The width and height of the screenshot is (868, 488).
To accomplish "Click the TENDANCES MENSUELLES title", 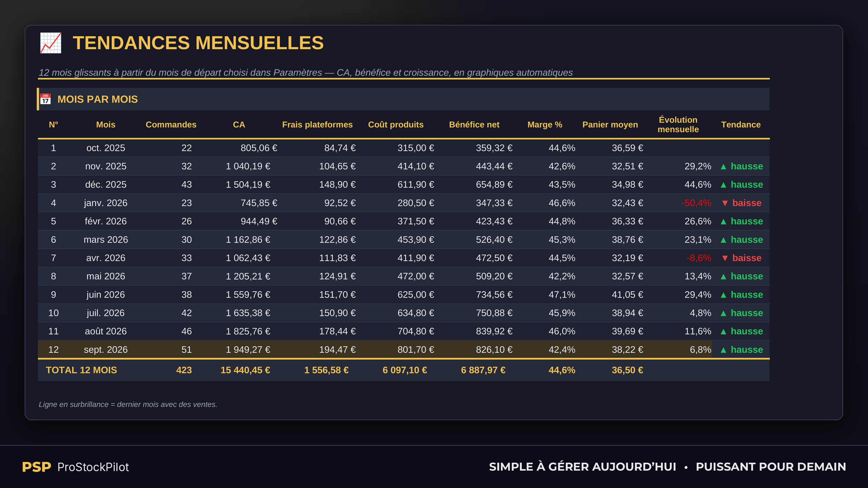I will click(x=198, y=43).
